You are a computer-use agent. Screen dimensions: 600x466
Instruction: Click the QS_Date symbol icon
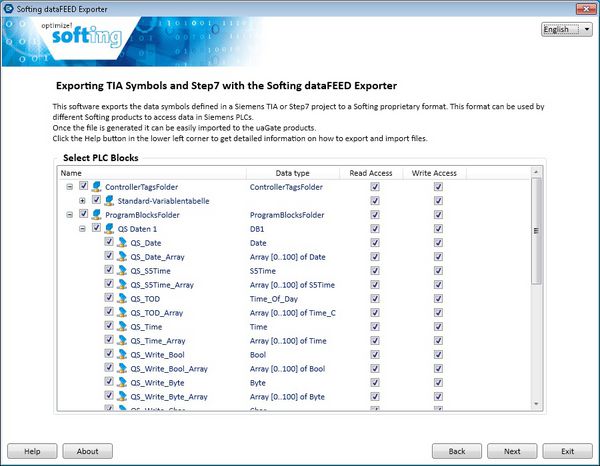pos(122,243)
